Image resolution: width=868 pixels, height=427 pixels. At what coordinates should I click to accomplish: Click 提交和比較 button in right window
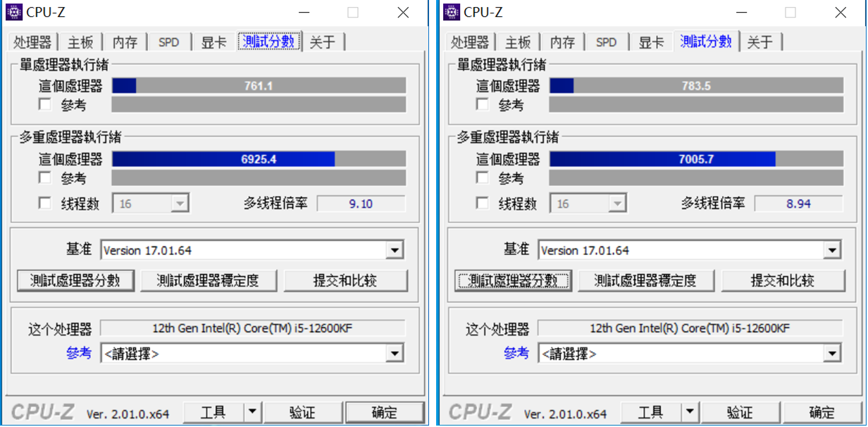[782, 280]
